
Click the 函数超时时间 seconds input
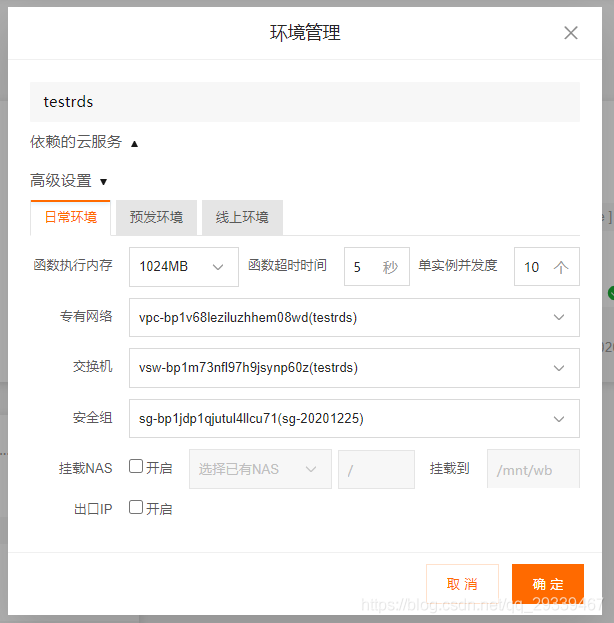376,267
